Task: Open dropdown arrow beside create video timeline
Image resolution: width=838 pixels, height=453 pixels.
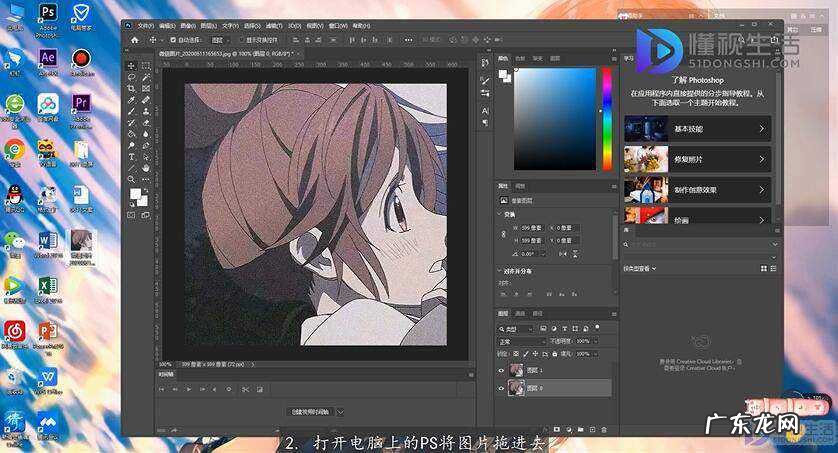Action: 340,412
